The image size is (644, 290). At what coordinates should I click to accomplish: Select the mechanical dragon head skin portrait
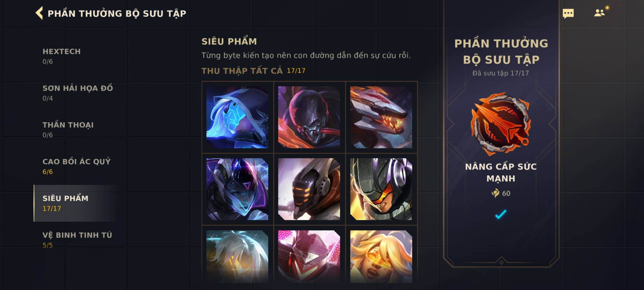click(x=381, y=117)
